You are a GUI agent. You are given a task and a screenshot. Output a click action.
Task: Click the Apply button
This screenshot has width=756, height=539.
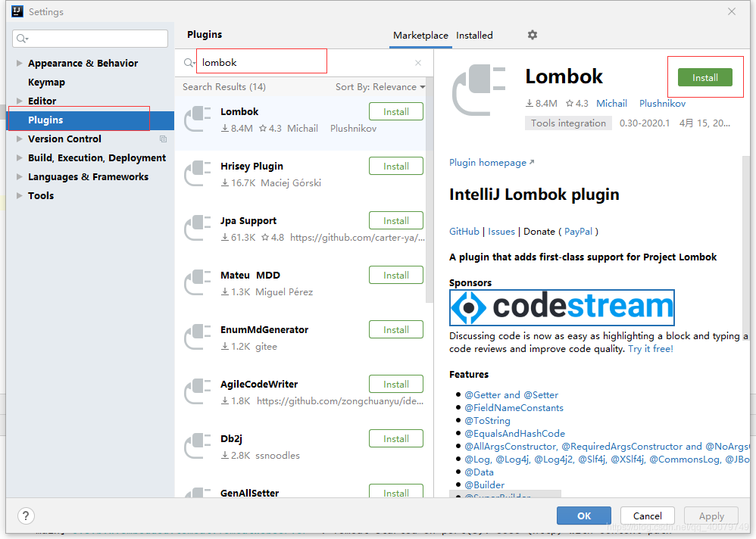711,516
